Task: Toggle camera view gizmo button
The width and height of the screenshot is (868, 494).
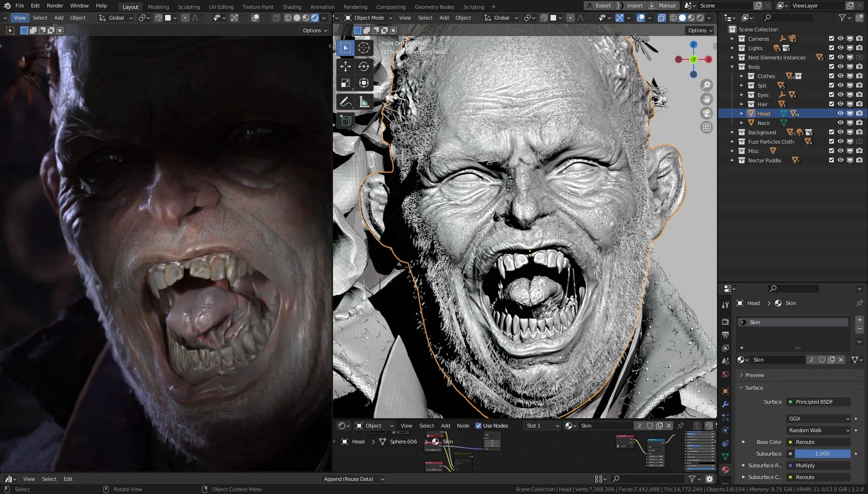Action: (x=706, y=113)
